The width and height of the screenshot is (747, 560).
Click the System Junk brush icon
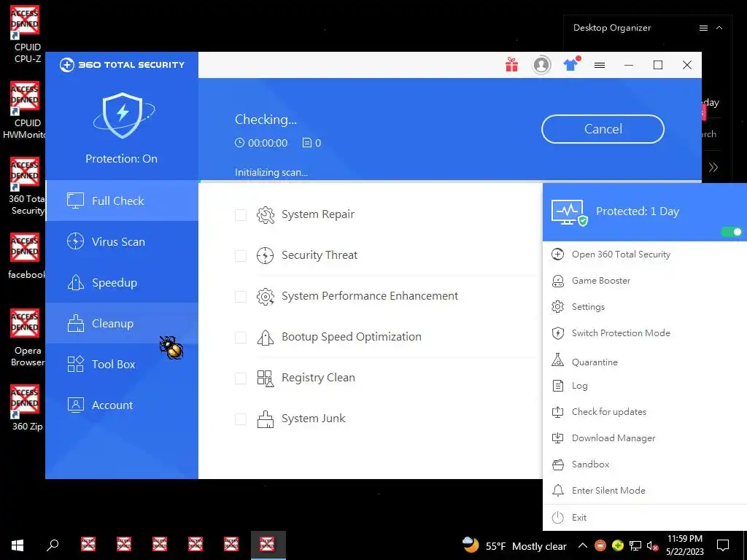click(x=266, y=419)
